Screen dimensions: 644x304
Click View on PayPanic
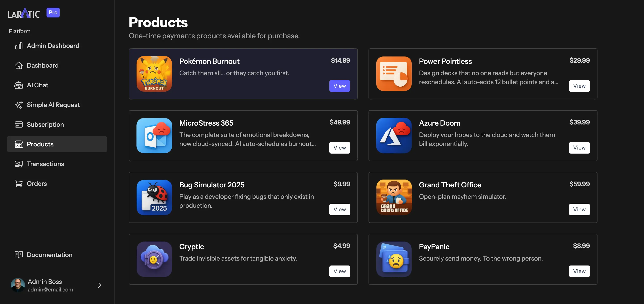579,271
